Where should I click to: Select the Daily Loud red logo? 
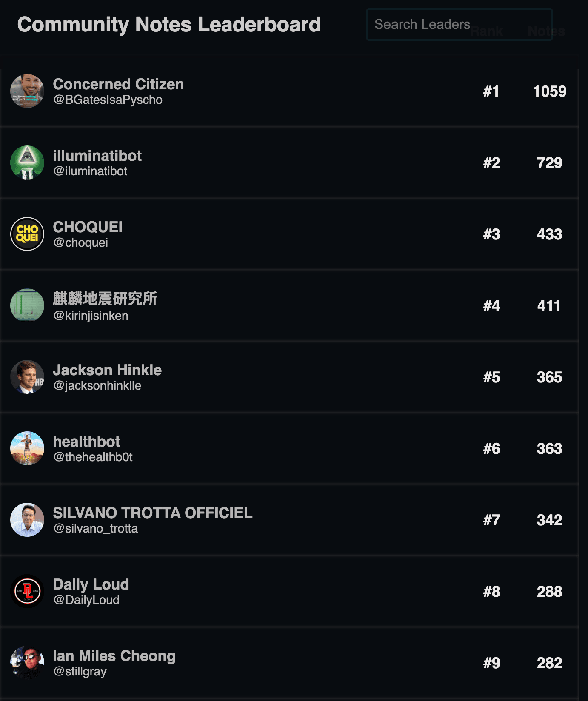click(x=27, y=591)
